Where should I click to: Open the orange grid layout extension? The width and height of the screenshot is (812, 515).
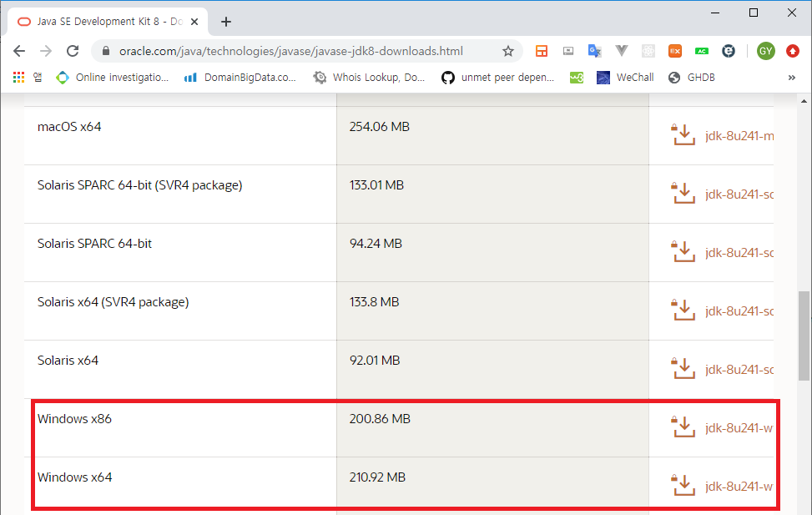point(542,51)
